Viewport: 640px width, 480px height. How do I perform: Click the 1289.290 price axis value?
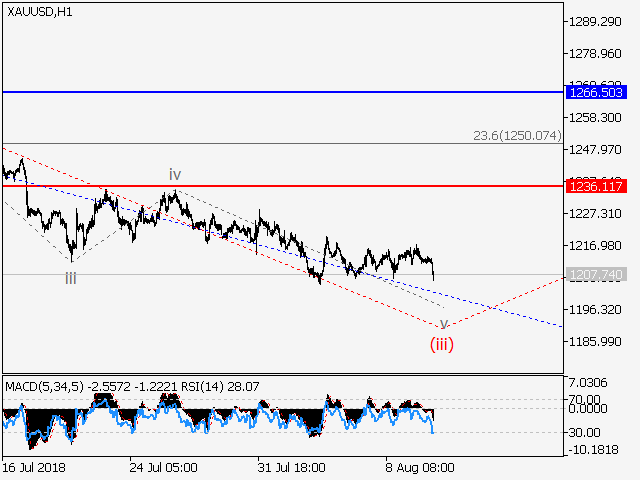[596, 22]
